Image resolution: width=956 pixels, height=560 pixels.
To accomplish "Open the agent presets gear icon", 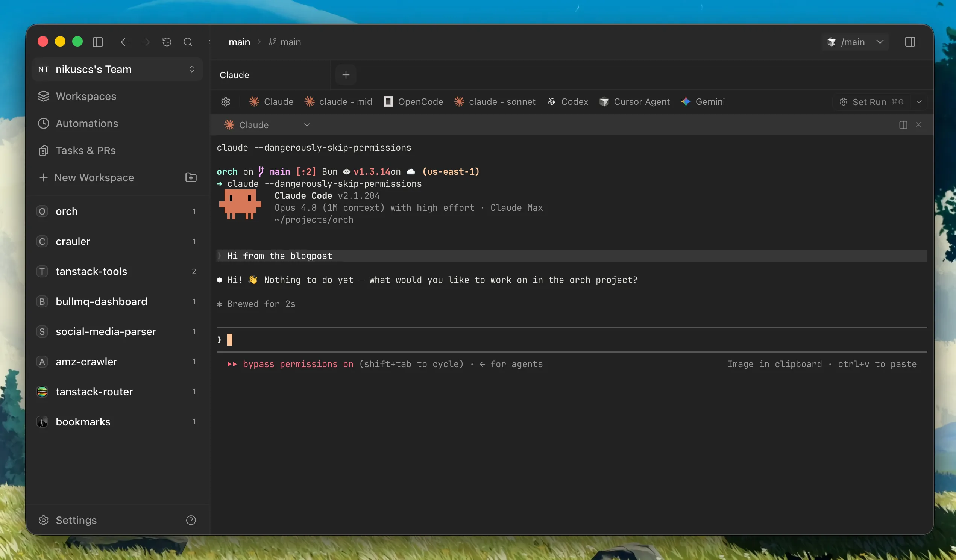I will (x=226, y=102).
